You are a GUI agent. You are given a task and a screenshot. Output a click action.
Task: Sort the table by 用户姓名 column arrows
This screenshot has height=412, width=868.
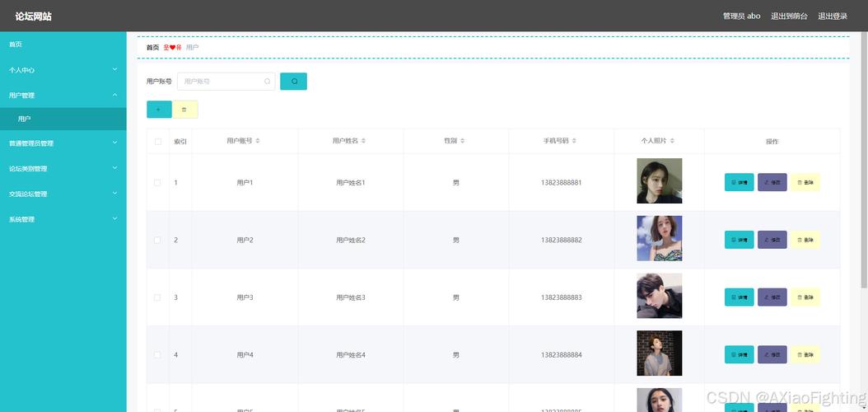click(x=364, y=141)
